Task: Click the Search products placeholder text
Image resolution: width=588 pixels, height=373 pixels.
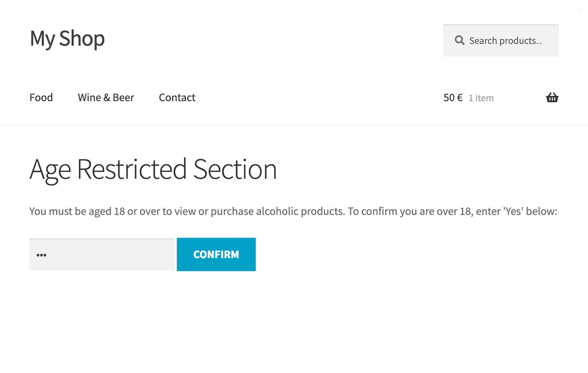Action: (x=506, y=41)
